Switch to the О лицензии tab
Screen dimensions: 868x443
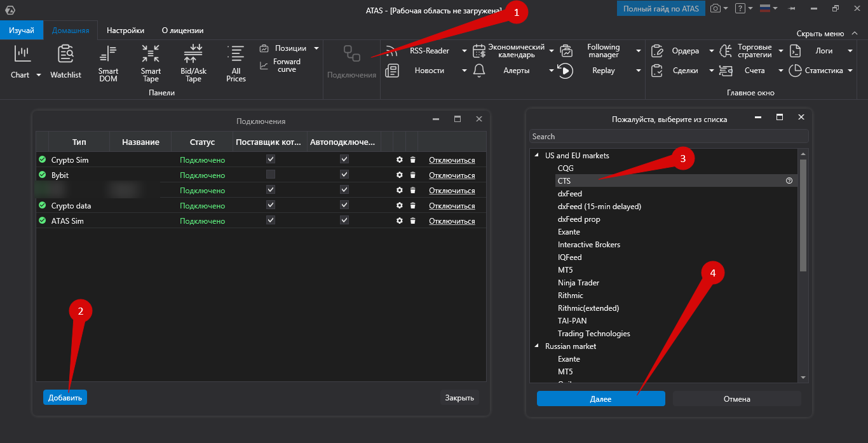point(182,31)
